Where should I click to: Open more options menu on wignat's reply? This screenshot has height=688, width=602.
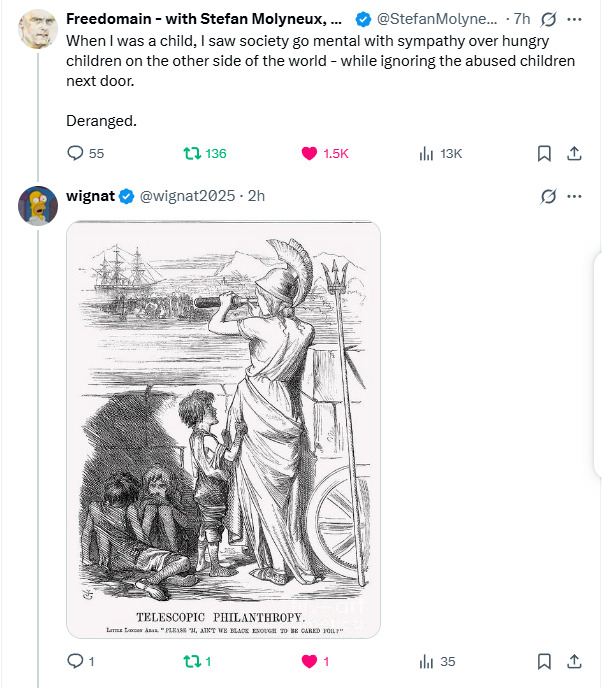tap(574, 196)
